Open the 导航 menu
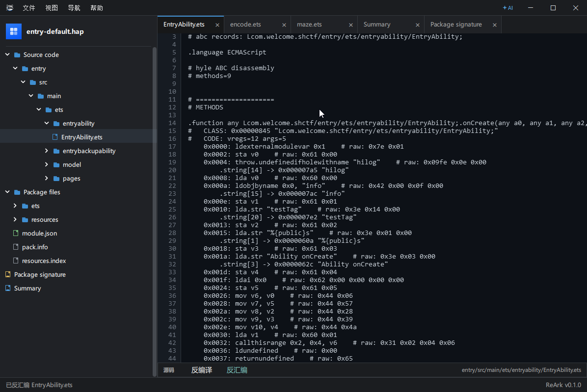587x392 pixels. [74, 8]
